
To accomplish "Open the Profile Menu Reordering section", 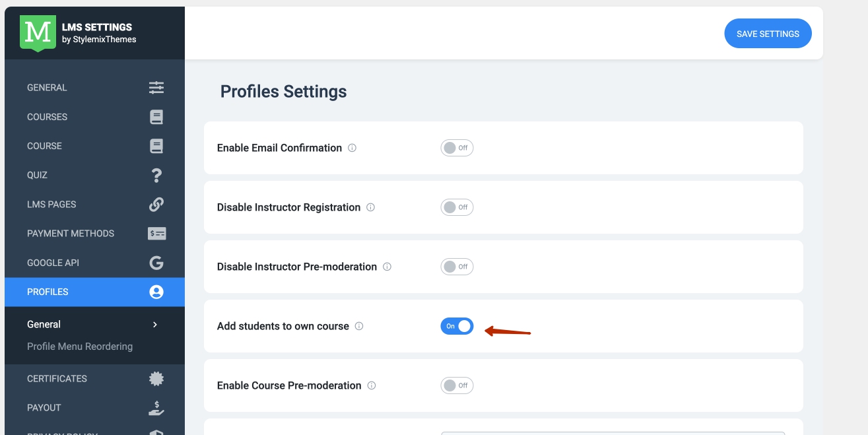I will (80, 347).
